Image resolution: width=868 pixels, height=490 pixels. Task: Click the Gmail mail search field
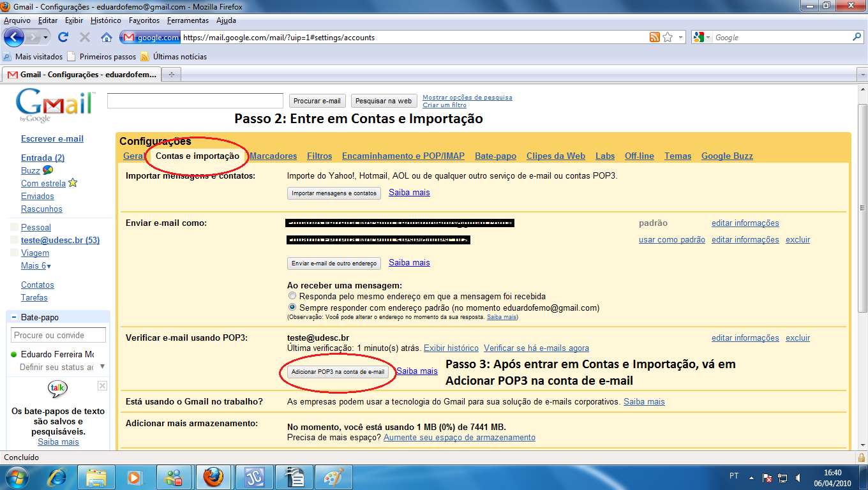195,101
